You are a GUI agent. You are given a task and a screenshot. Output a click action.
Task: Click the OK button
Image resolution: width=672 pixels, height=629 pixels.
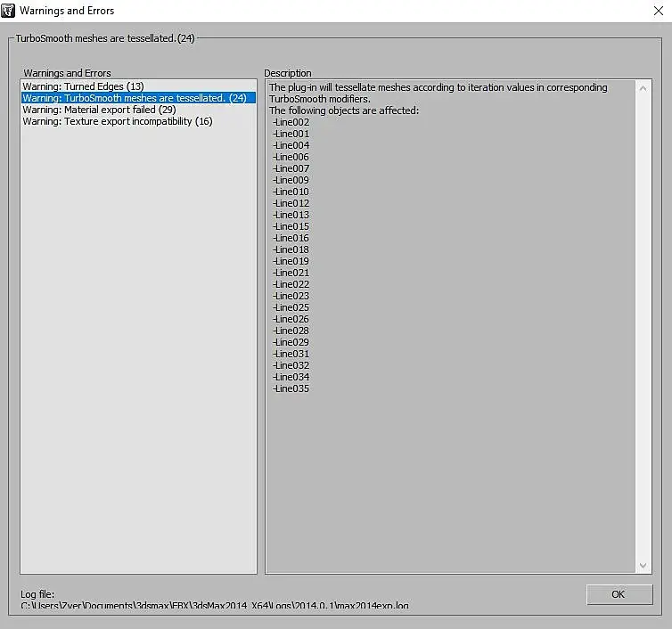619,594
